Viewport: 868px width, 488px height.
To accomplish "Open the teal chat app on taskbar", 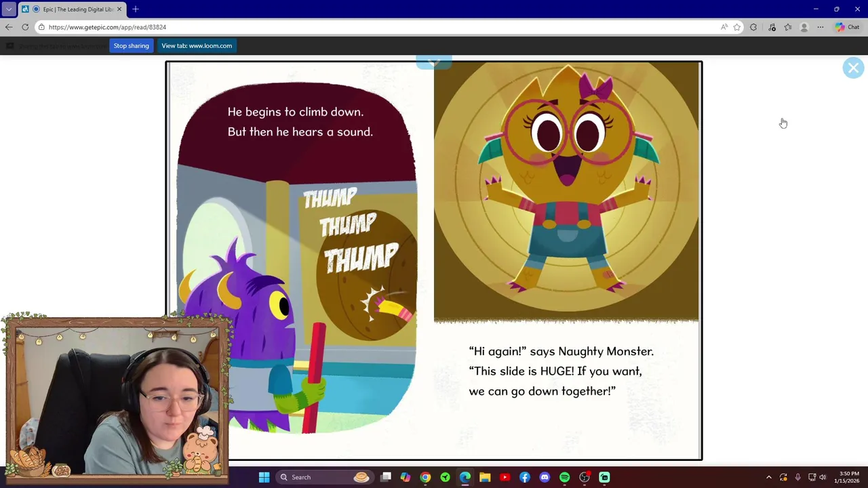I will point(604,477).
